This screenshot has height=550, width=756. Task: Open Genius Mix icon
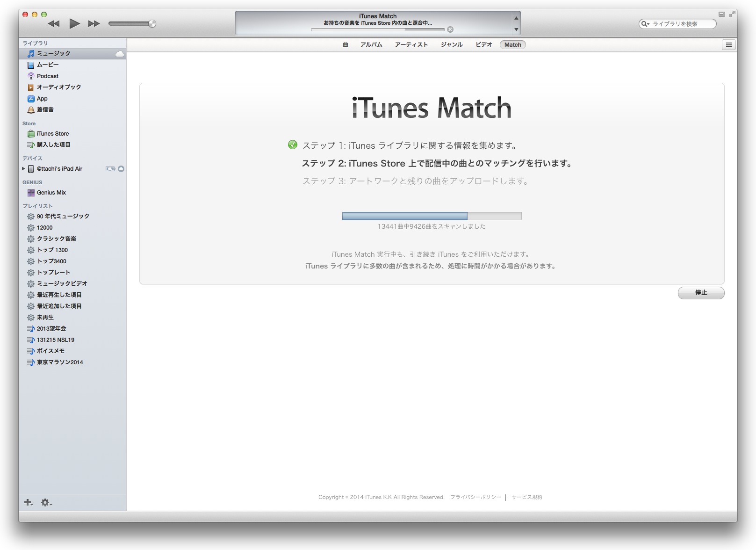click(x=31, y=193)
